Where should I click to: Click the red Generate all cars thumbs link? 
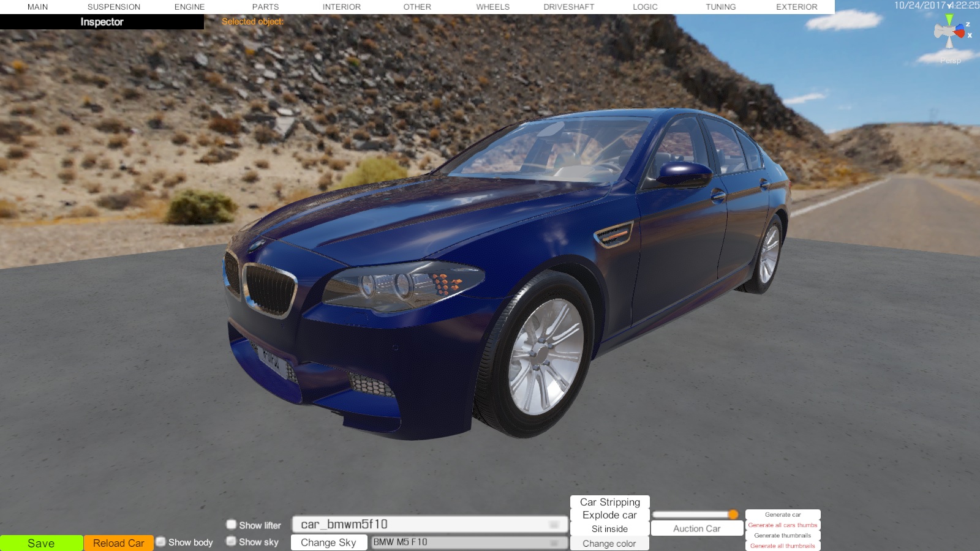pos(782,525)
